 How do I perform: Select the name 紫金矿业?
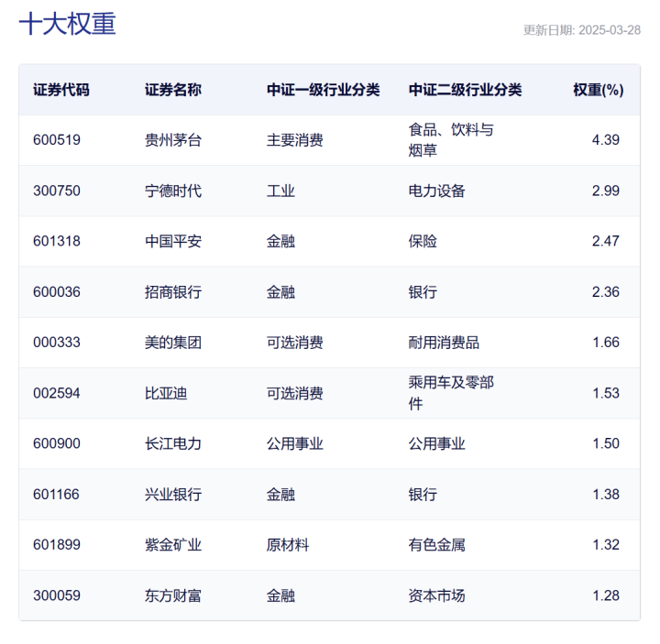pyautogui.click(x=173, y=545)
